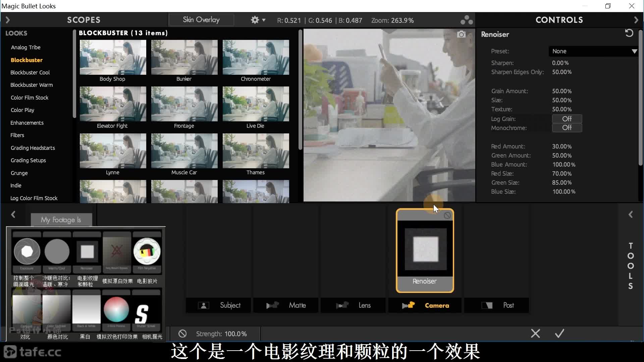644x362 pixels.
Task: Click the Controls panel scrollbar
Action: (x=640, y=97)
